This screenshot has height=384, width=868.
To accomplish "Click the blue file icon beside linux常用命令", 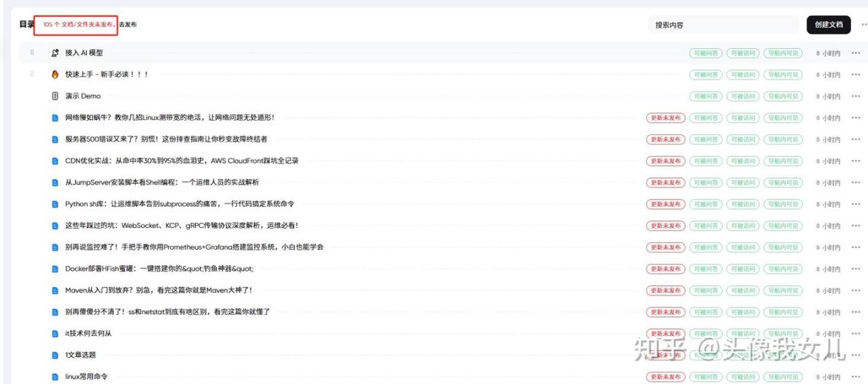I will pos(56,377).
